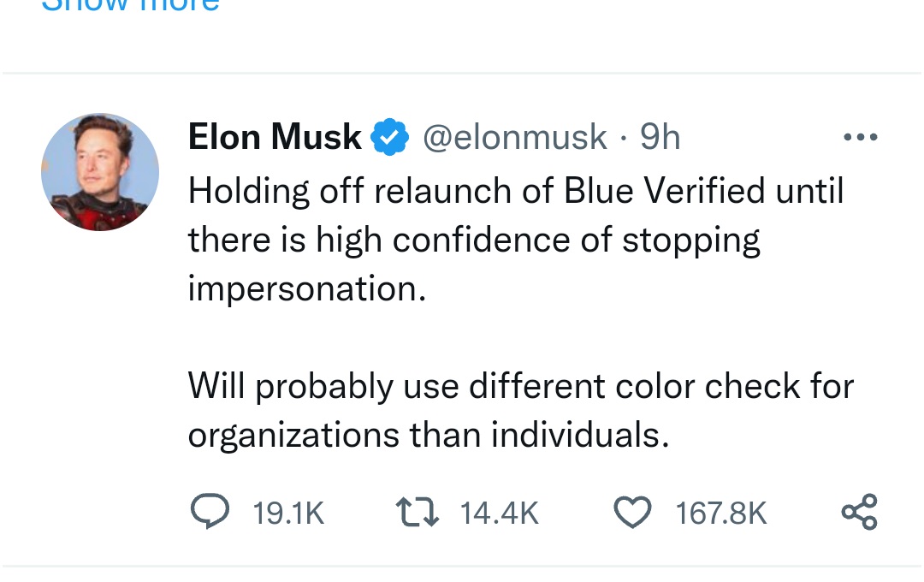The width and height of the screenshot is (924, 582).
Task: Click the blue verified checkmark badge
Action: (389, 138)
